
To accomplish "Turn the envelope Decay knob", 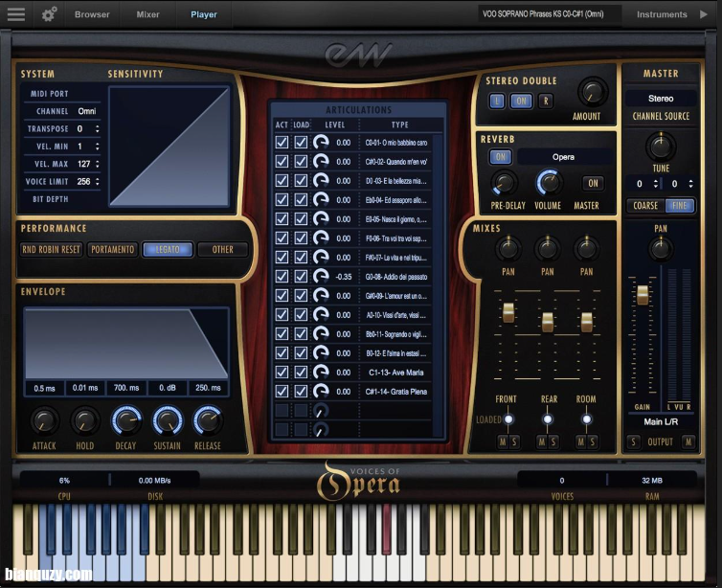I will click(x=126, y=420).
